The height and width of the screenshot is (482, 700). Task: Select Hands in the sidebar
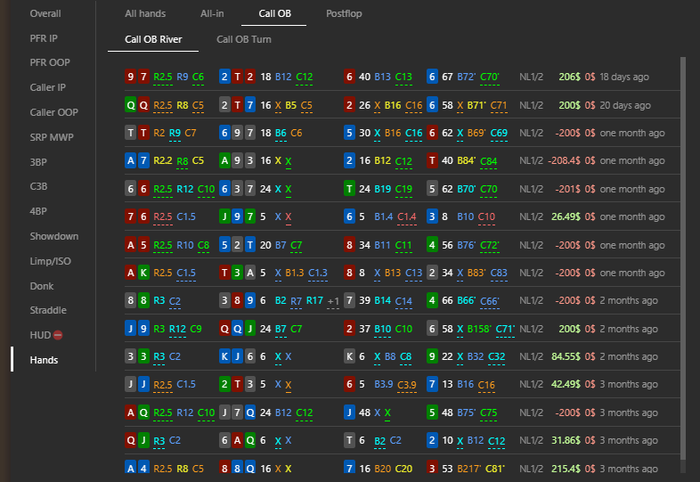44,360
